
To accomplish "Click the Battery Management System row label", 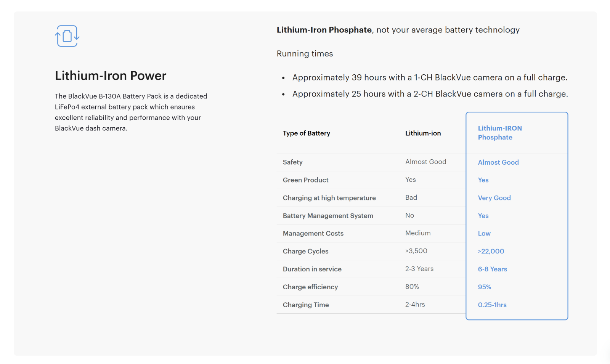I will 328,216.
